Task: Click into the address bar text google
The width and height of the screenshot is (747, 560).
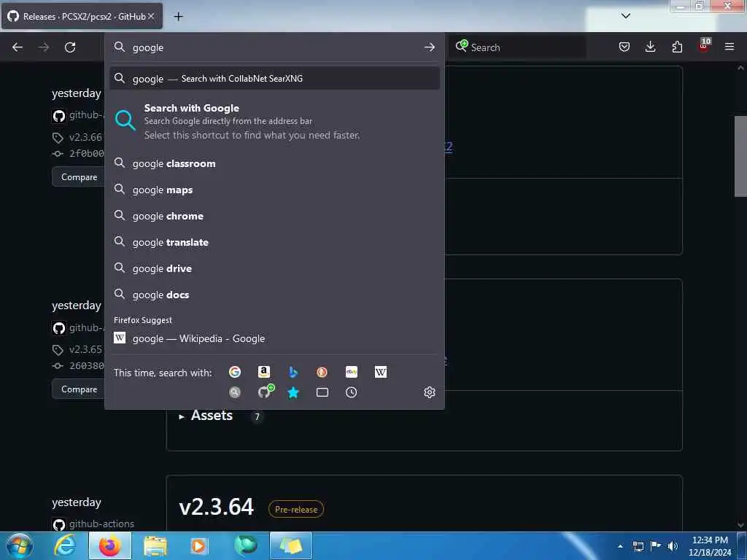Action: coord(148,47)
